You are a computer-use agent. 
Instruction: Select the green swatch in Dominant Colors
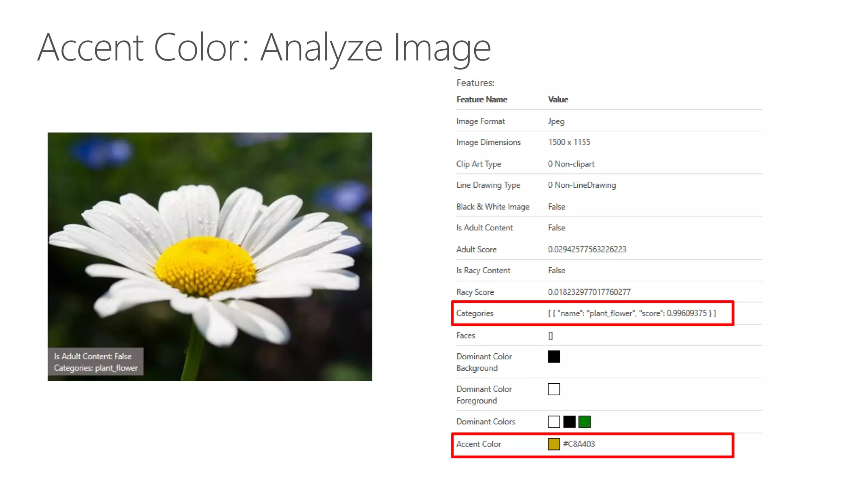[584, 421]
